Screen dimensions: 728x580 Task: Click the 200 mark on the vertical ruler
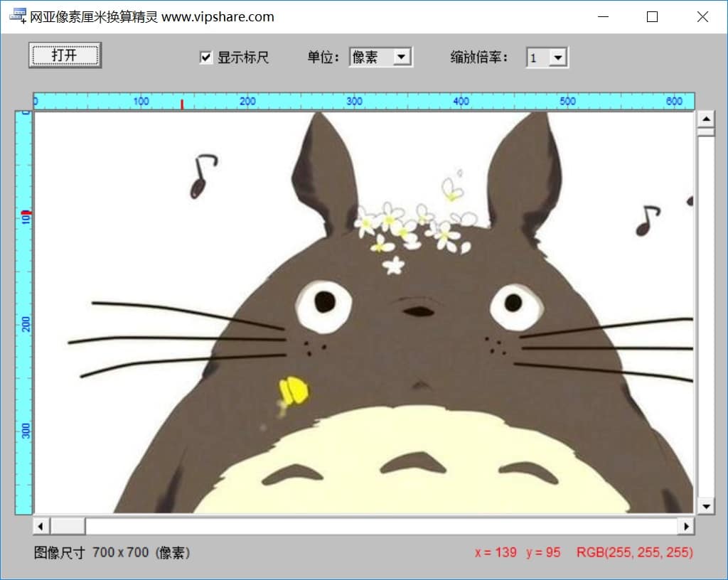coord(26,324)
